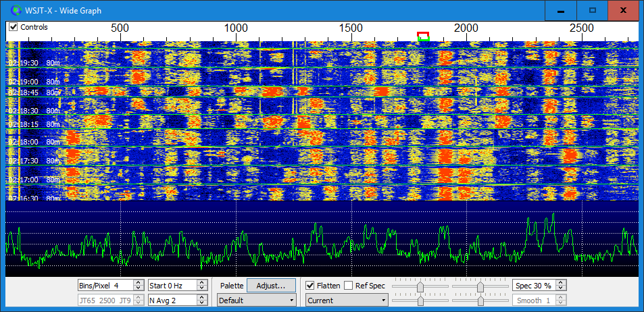Click the 500 Hz label on the frequency scale
The width and height of the screenshot is (644, 312).
[120, 28]
